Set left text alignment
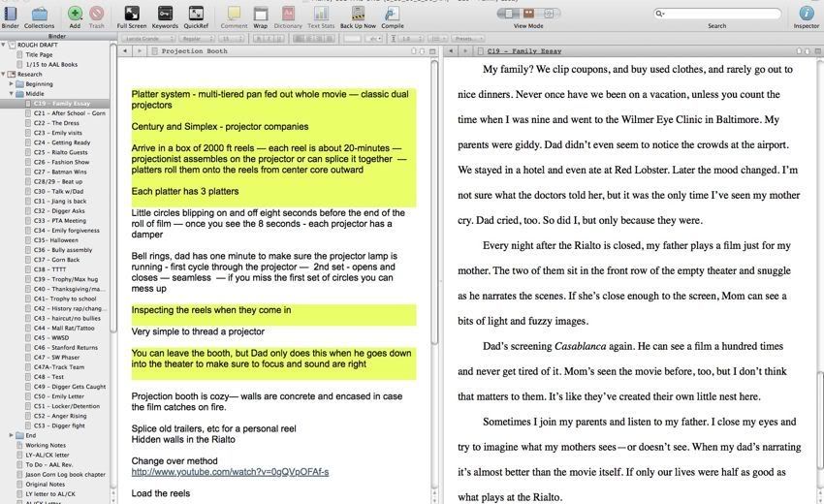The height and width of the screenshot is (504, 824). tap(298, 39)
